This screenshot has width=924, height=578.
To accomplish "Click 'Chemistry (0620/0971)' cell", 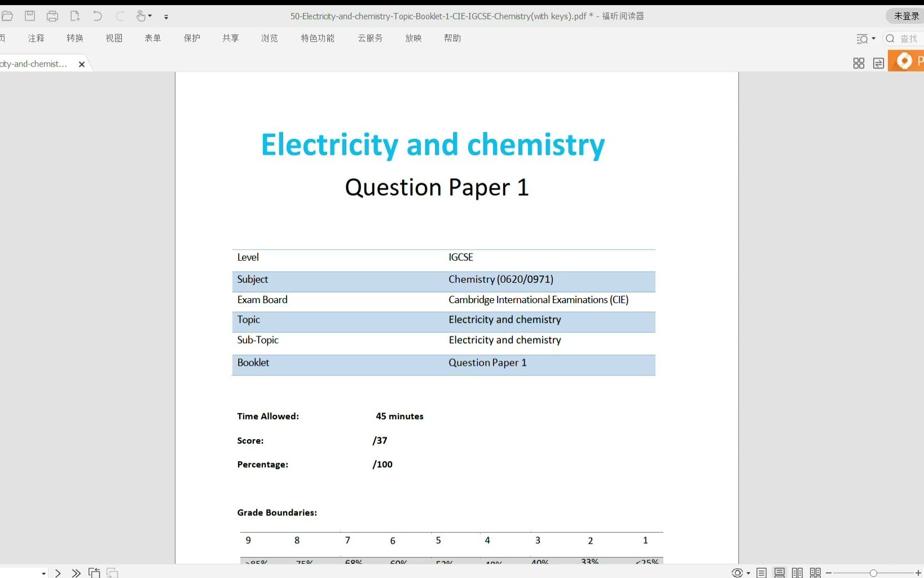I will coord(501,279).
